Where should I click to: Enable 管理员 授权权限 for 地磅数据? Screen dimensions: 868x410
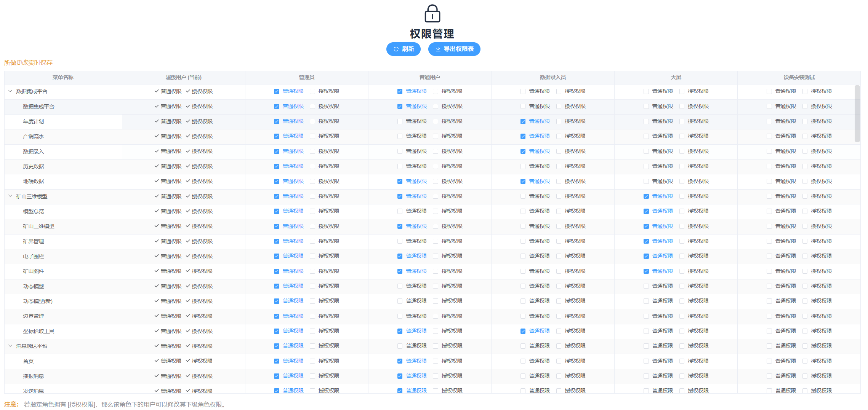[x=312, y=181]
